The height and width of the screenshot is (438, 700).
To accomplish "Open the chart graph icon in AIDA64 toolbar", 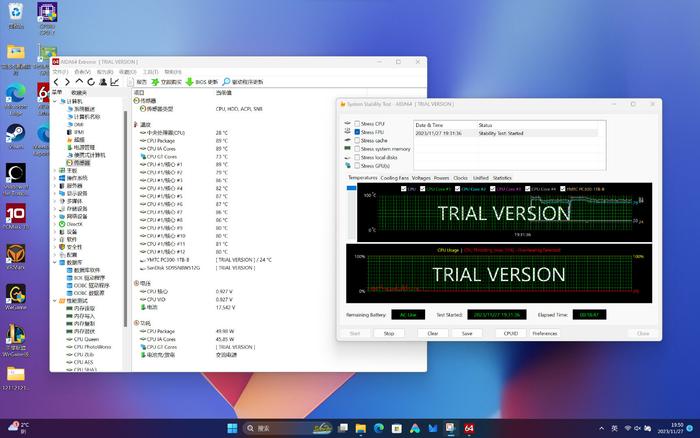I will pos(115,82).
